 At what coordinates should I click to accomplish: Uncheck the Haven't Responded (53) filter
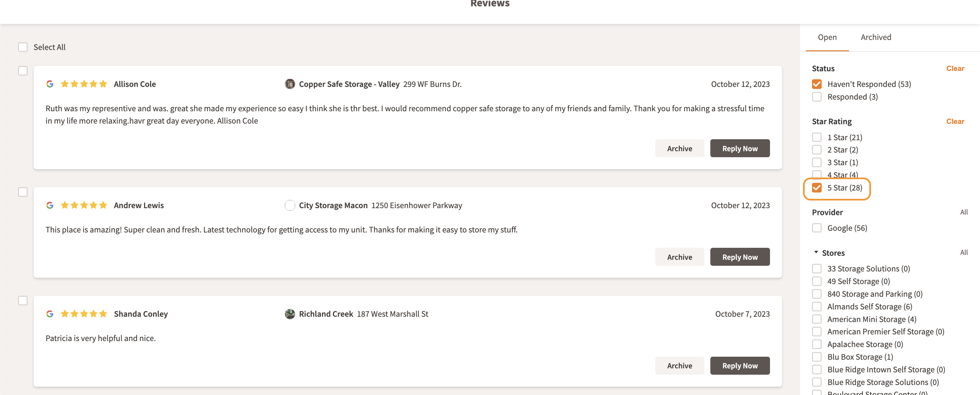[816, 84]
